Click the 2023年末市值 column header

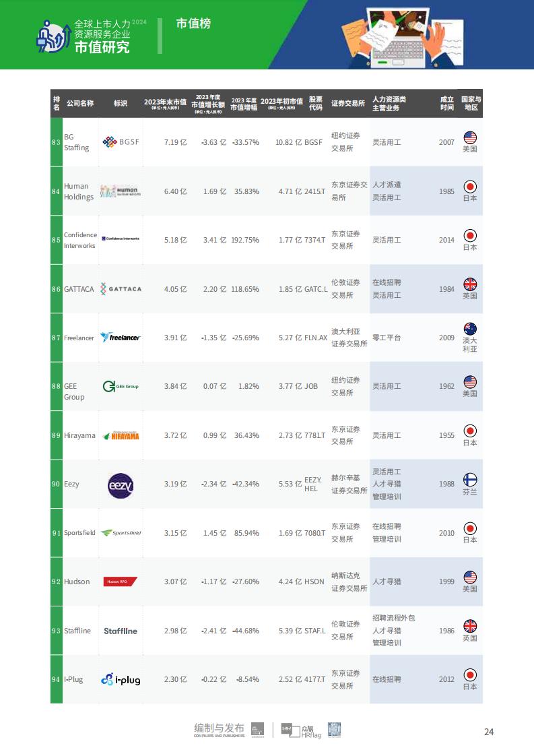(165, 104)
